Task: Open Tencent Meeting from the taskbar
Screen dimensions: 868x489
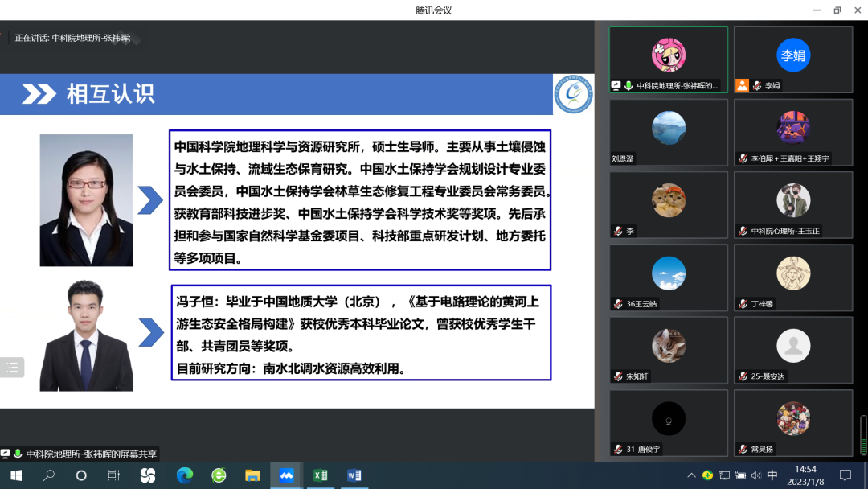Action: [285, 475]
